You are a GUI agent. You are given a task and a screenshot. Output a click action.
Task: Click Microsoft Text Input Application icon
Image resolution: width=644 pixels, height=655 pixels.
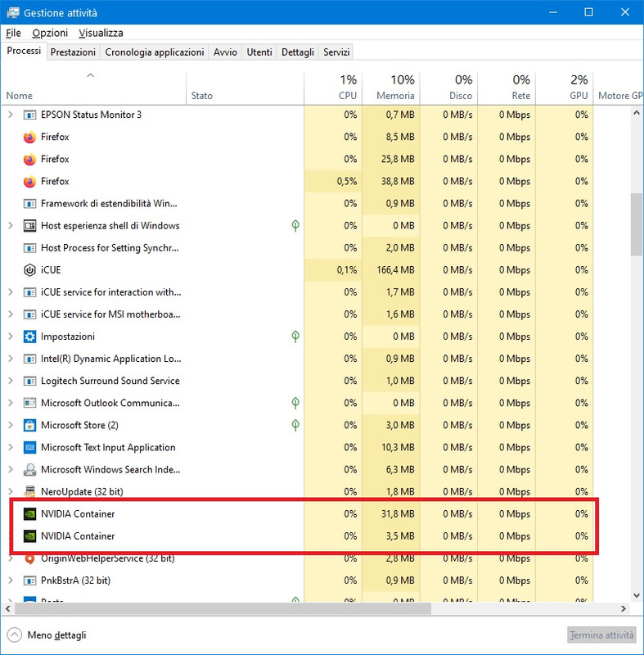[29, 447]
